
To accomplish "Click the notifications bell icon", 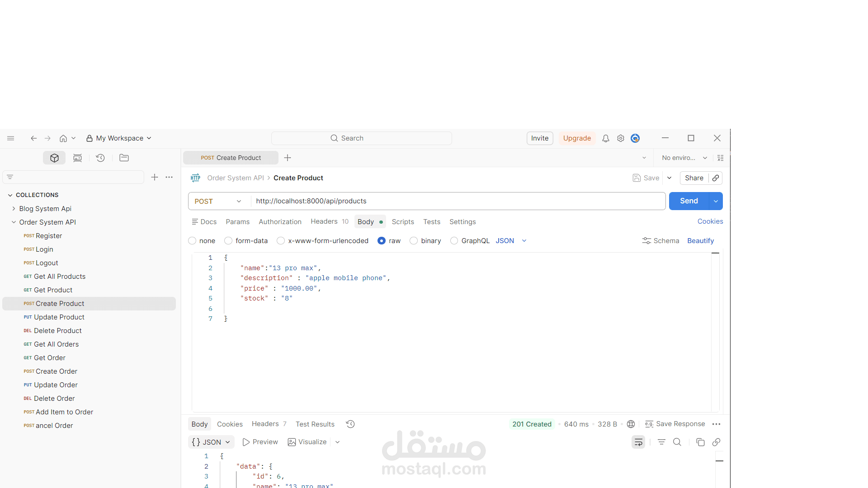I will pyautogui.click(x=606, y=138).
